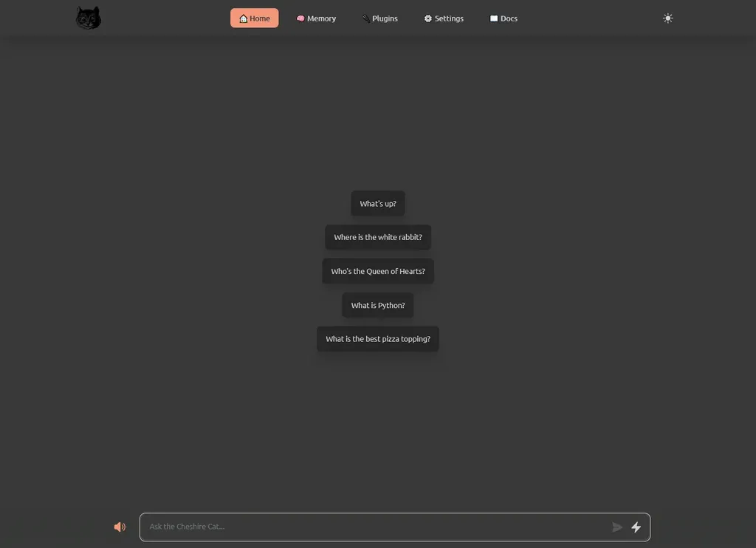Open the Docs link
Viewport: 756px width, 548px height.
(504, 18)
